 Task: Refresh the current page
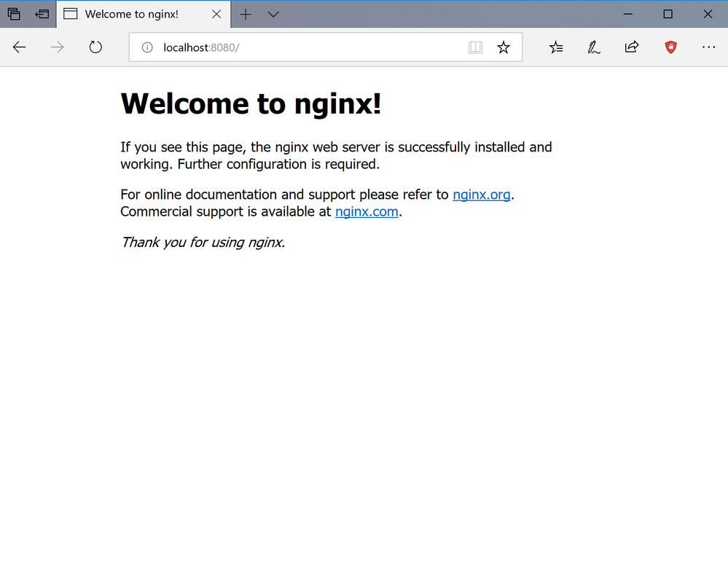[95, 47]
